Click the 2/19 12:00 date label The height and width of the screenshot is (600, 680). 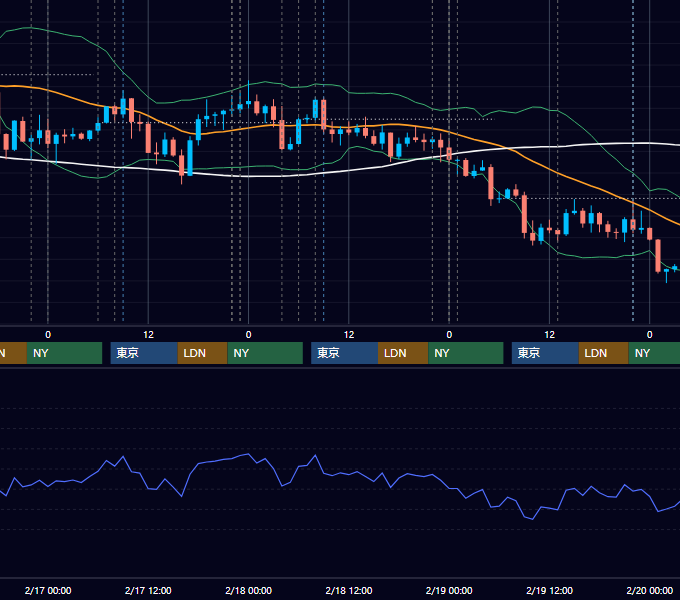pyautogui.click(x=549, y=590)
